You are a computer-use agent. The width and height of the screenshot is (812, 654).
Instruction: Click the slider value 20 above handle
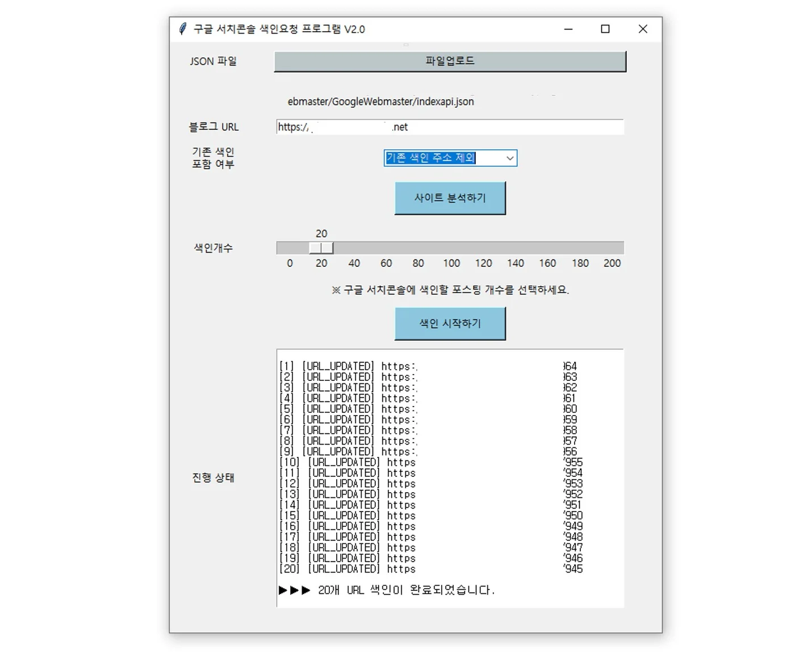tap(321, 234)
